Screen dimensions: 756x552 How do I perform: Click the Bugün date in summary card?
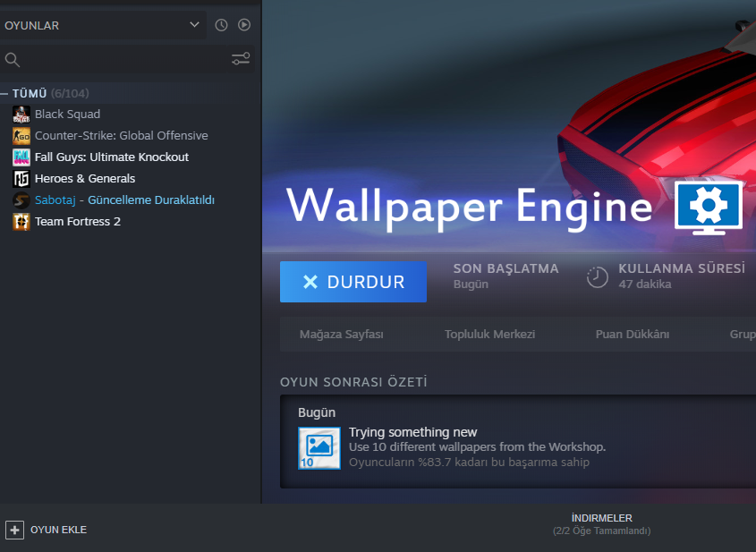pyautogui.click(x=317, y=412)
